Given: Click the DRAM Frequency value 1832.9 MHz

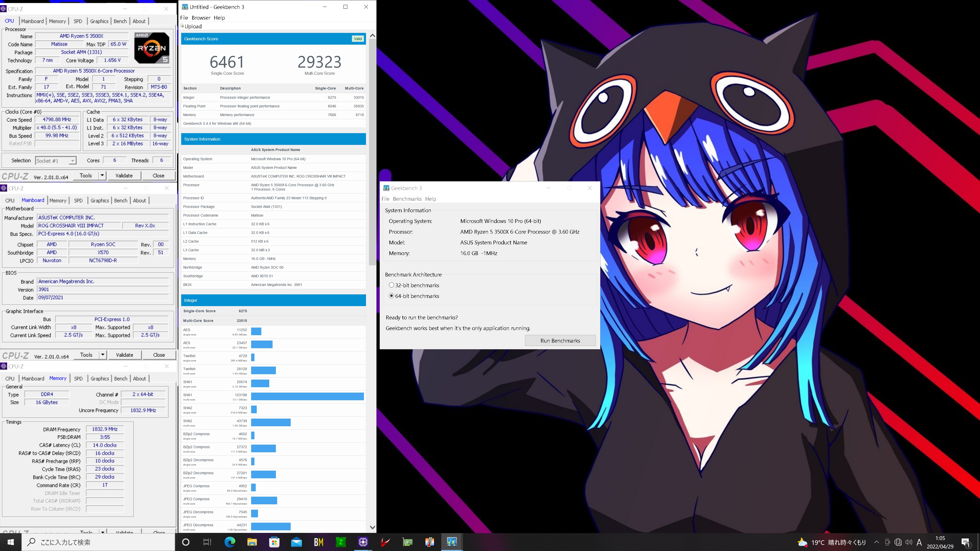Looking at the screenshot, I should point(105,429).
